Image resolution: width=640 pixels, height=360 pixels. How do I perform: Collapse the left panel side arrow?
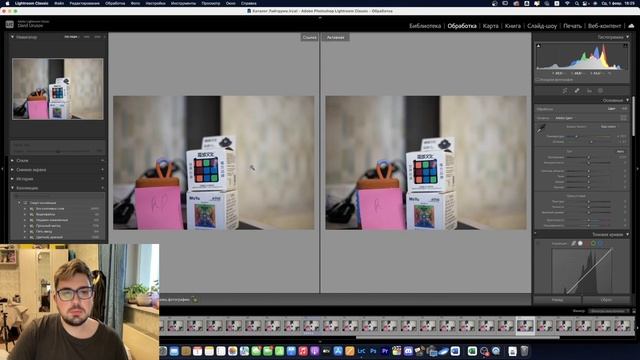click(2, 168)
